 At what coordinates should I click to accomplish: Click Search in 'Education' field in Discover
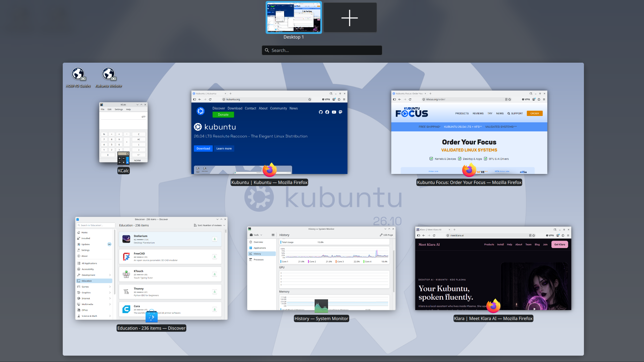tap(96, 225)
